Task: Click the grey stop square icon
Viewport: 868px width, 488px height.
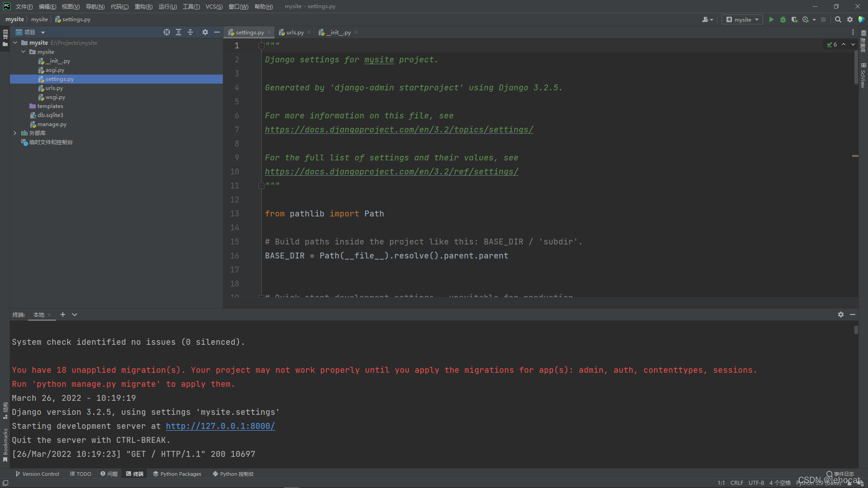Action: tap(823, 19)
